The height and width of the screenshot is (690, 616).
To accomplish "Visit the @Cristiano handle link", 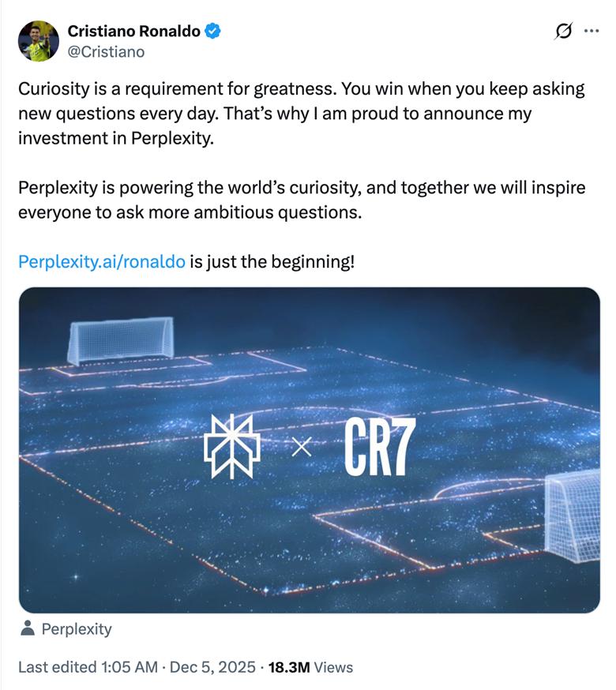I will tap(106, 51).
